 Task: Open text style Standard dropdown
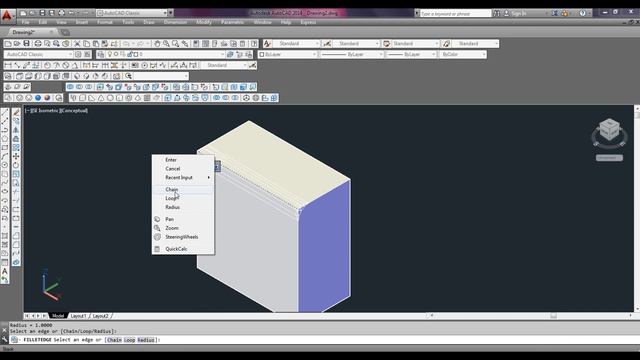(296, 44)
